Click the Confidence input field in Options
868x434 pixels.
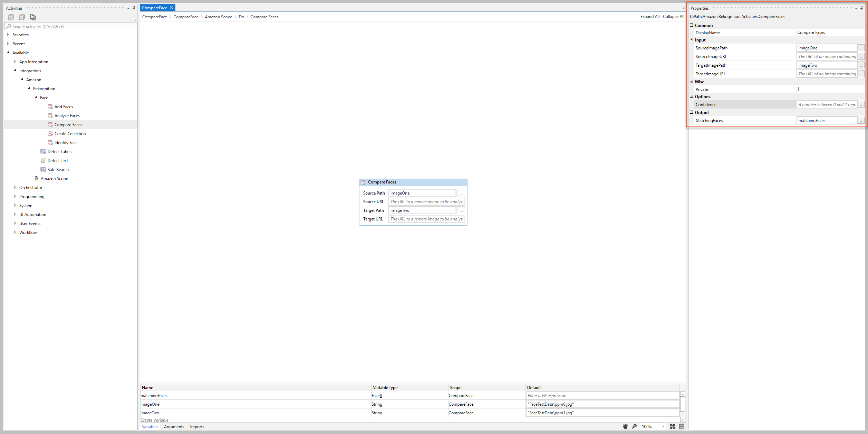click(x=825, y=104)
